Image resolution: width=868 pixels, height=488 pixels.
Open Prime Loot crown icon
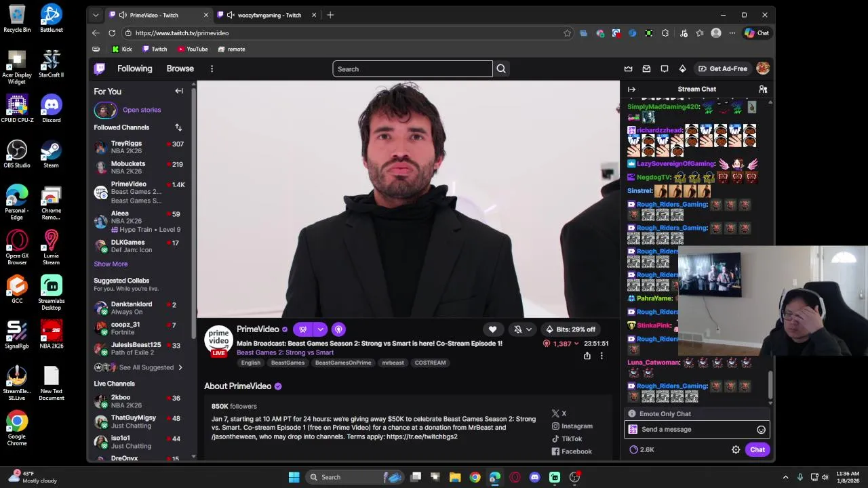[628, 68]
